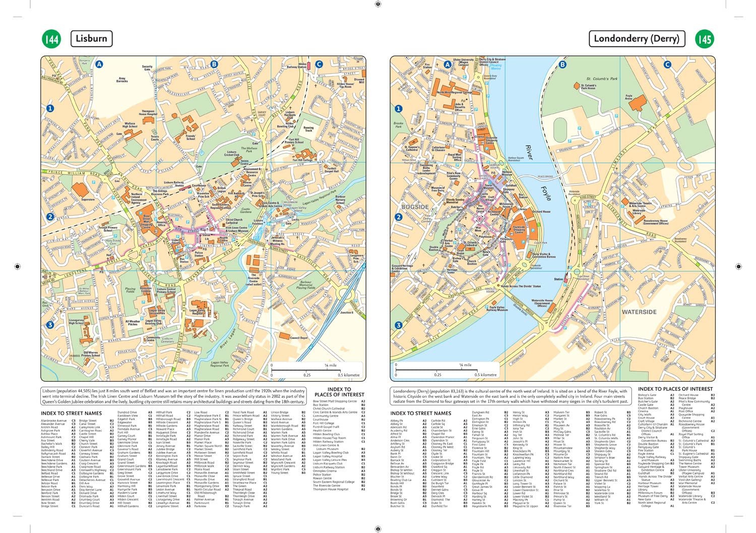Click the registration crosshair on the left margin
This screenshot has width=756, height=533.
[x=18, y=266]
